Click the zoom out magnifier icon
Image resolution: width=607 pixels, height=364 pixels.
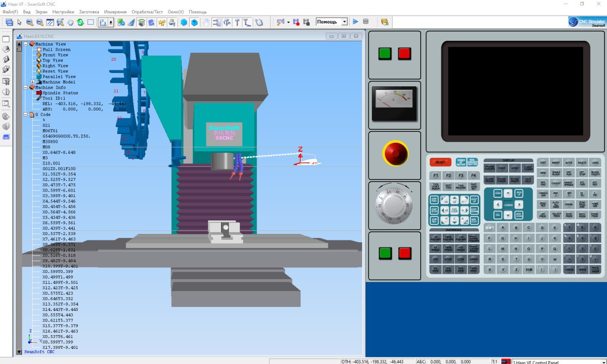(40, 22)
